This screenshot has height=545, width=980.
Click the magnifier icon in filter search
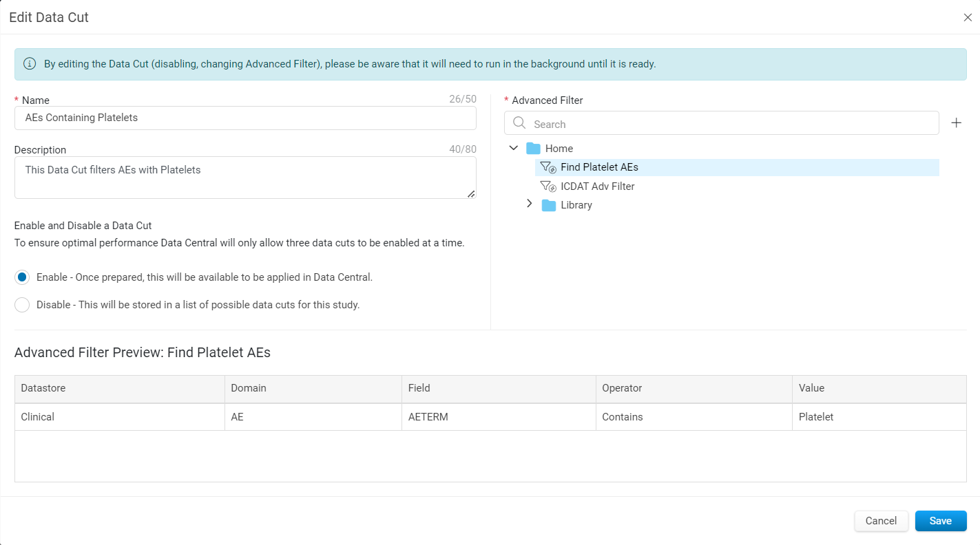pos(519,123)
